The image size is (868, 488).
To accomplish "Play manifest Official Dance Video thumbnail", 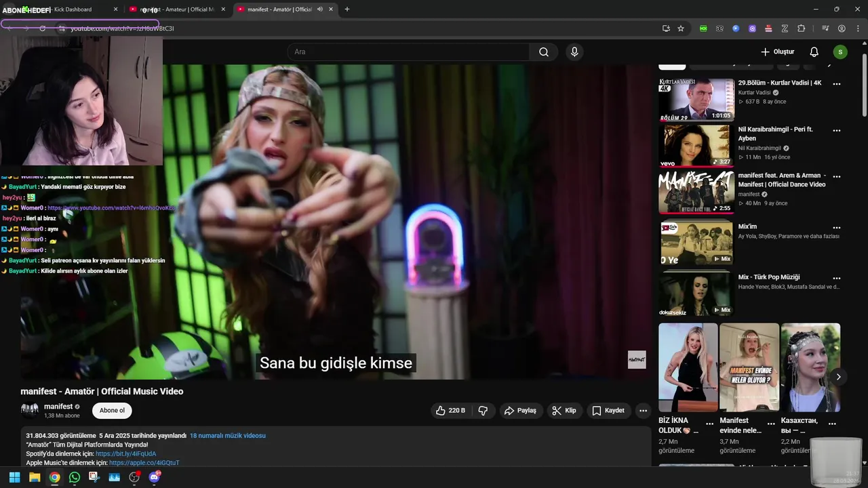I will pyautogui.click(x=696, y=192).
